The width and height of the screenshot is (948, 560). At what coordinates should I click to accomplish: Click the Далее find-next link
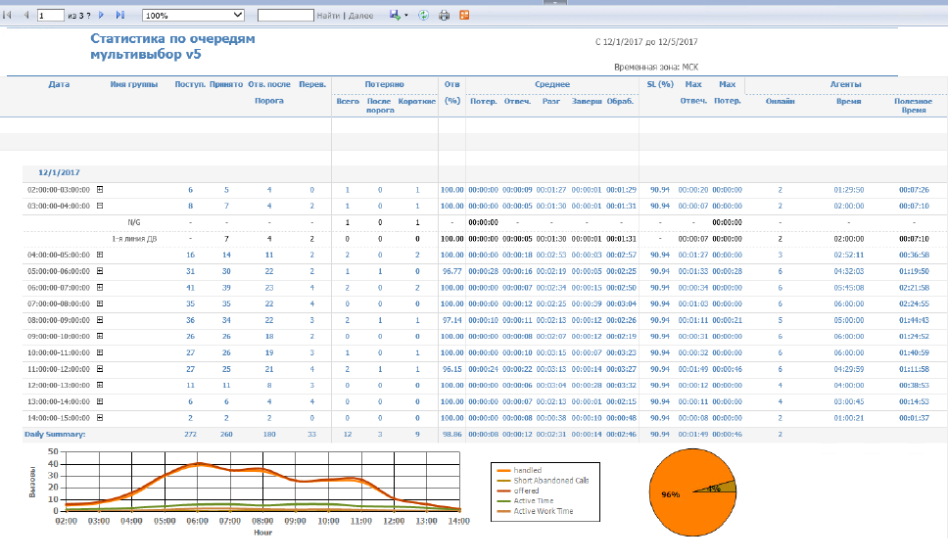click(x=361, y=15)
